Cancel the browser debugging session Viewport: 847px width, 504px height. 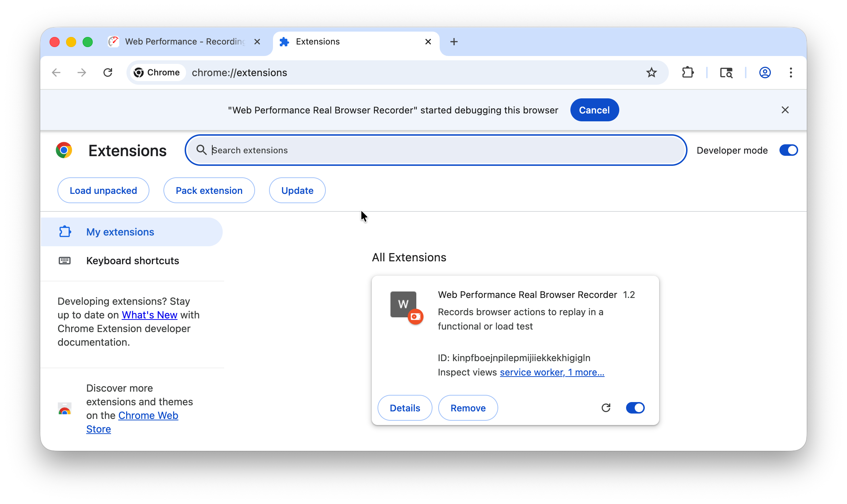tap(594, 110)
